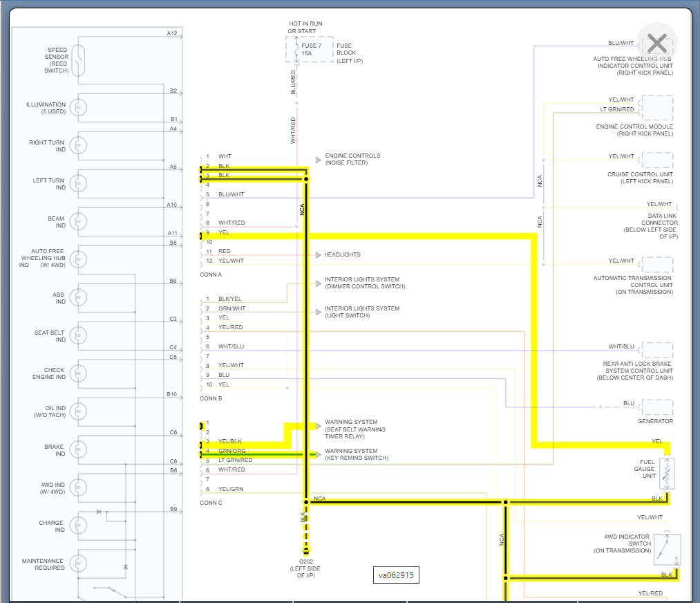Select CONN A pin 9 YEL wire
The image size is (700, 603).
224,232
